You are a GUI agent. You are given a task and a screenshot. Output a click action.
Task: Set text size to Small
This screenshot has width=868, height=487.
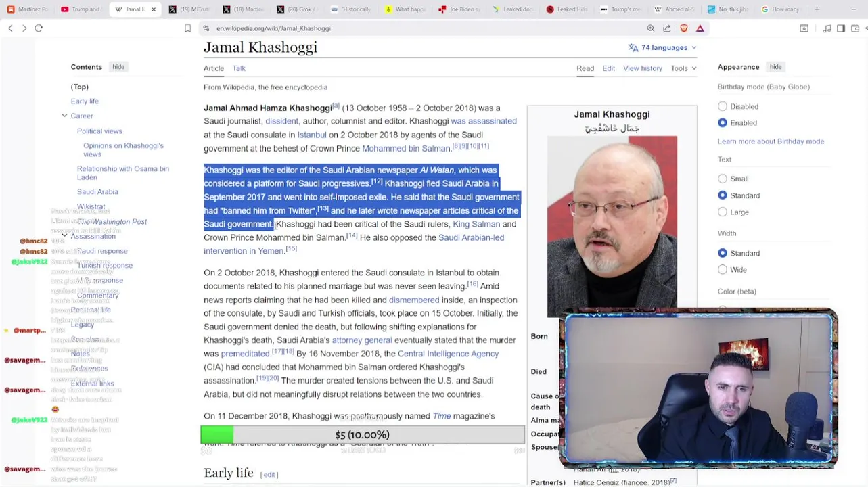[x=723, y=179]
